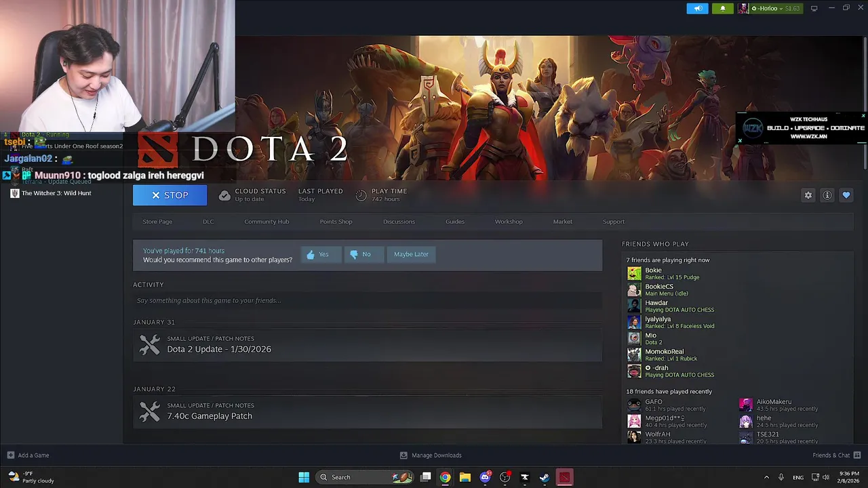868x488 pixels.
Task: Expand the -Horloo account dropdown
Action: 770,8
